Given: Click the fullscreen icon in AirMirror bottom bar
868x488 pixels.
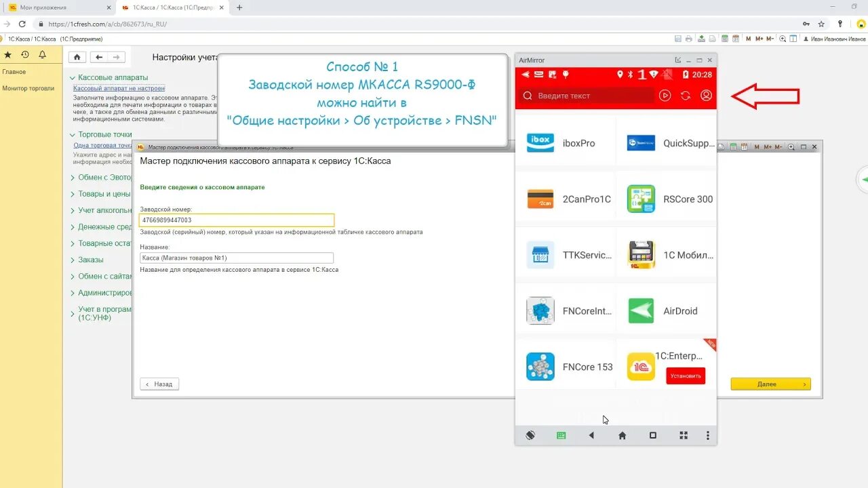Looking at the screenshot, I should pos(684,435).
